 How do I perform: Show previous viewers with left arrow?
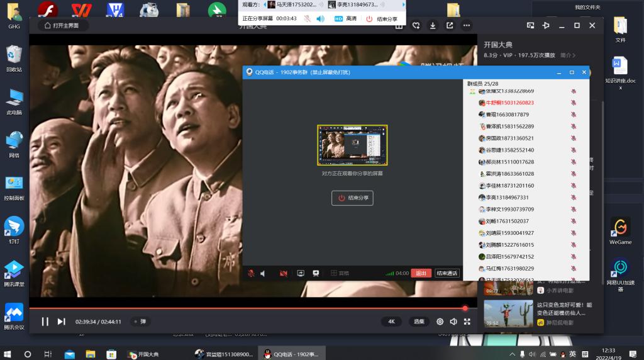[x=265, y=4]
